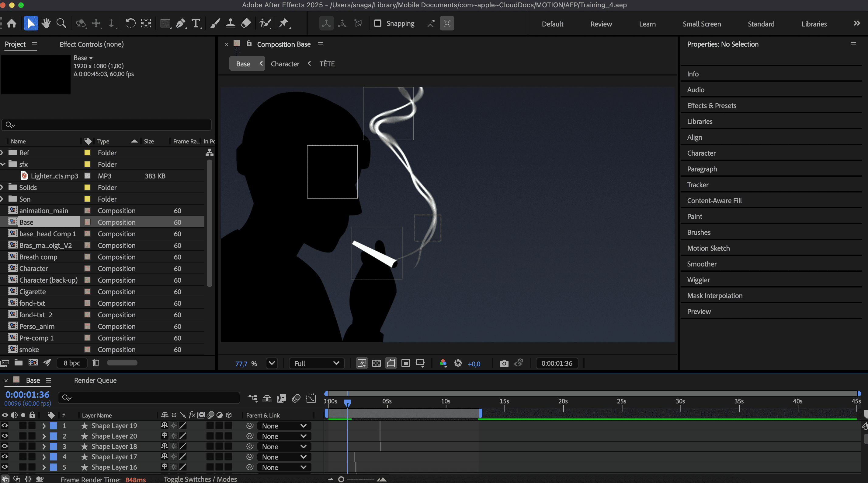Toggle transparency grid in viewer
The height and width of the screenshot is (483, 868).
tap(376, 363)
